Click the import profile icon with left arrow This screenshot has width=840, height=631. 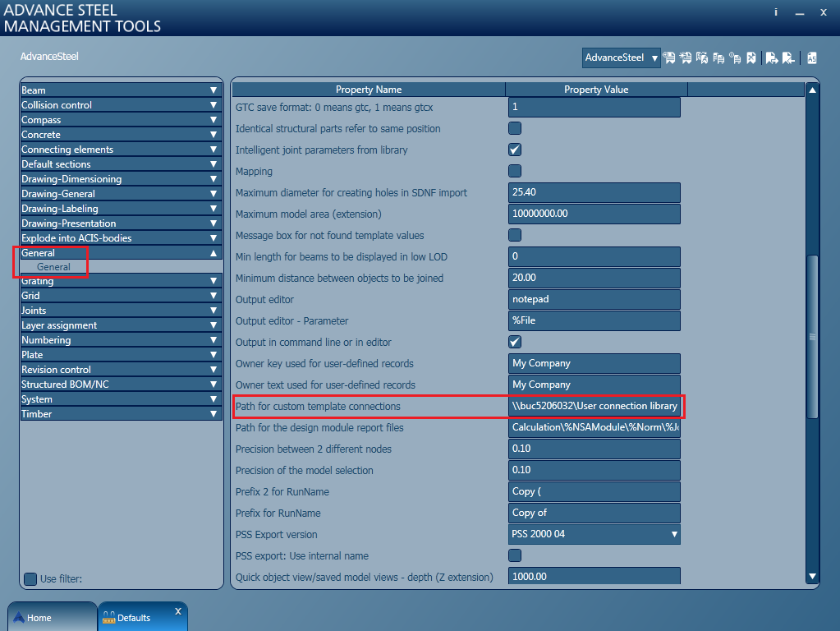tap(788, 58)
